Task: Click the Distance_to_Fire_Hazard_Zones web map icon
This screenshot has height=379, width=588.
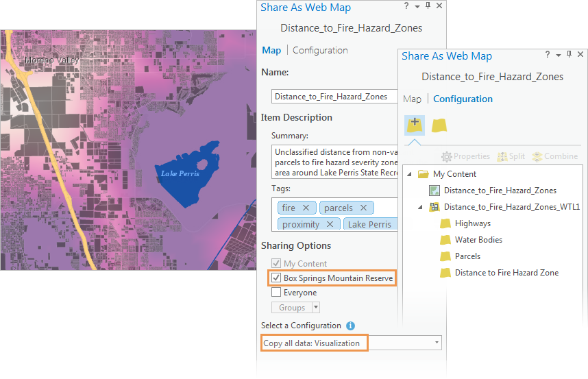Action: click(434, 191)
